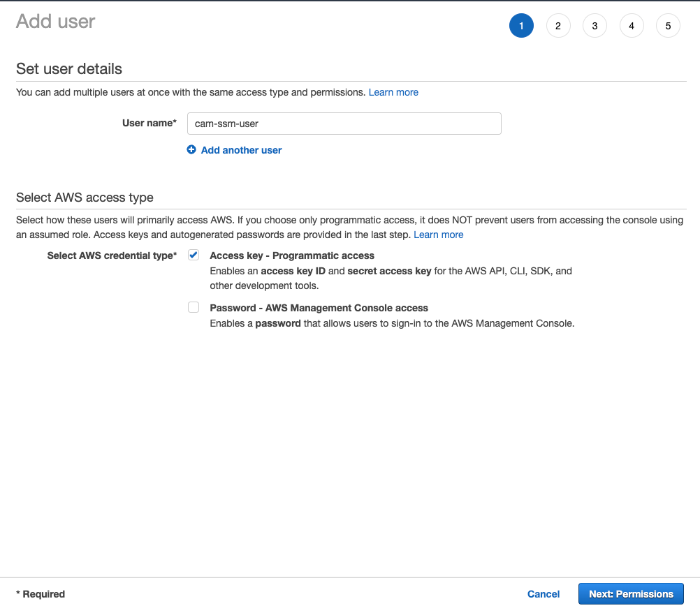Click inside the User name text box
Viewport: 700px width, 608px height.
[344, 124]
